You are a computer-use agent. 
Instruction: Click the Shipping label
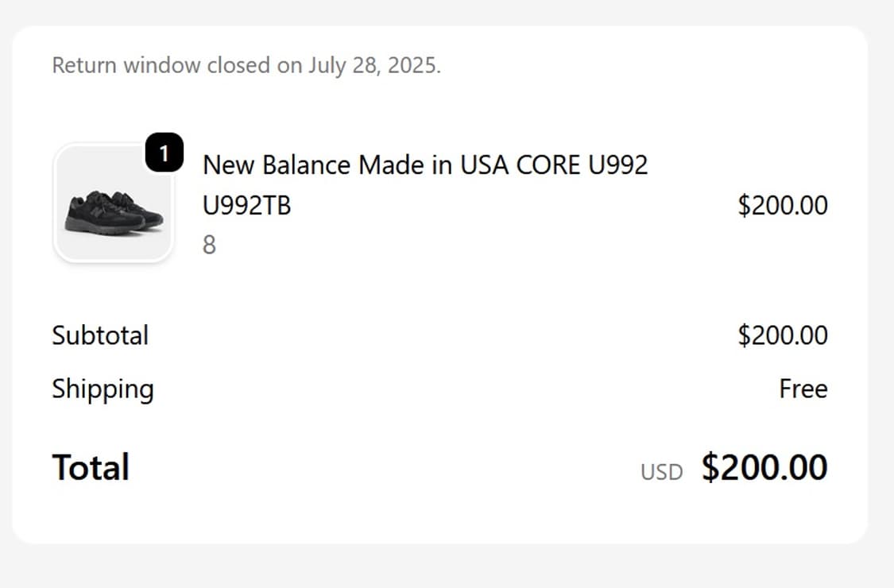103,389
